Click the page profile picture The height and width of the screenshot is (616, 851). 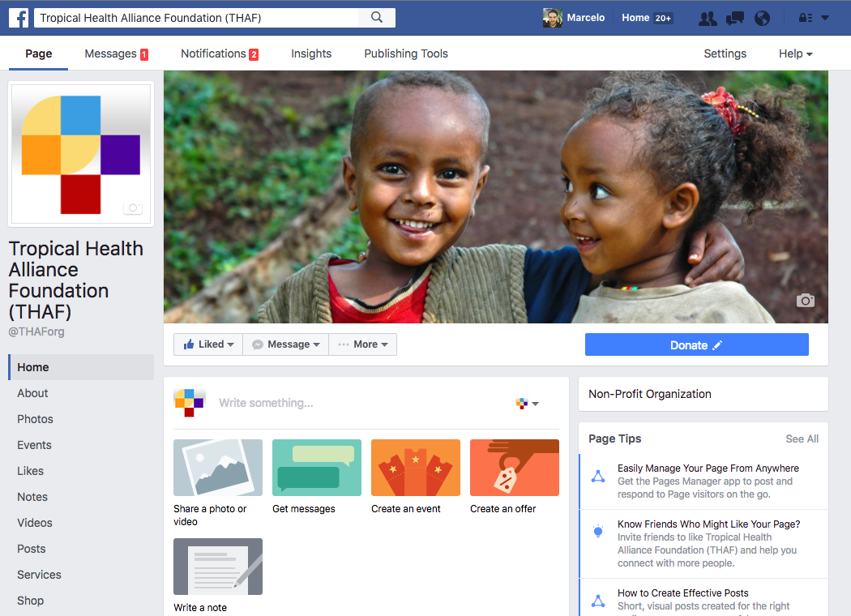pyautogui.click(x=81, y=153)
